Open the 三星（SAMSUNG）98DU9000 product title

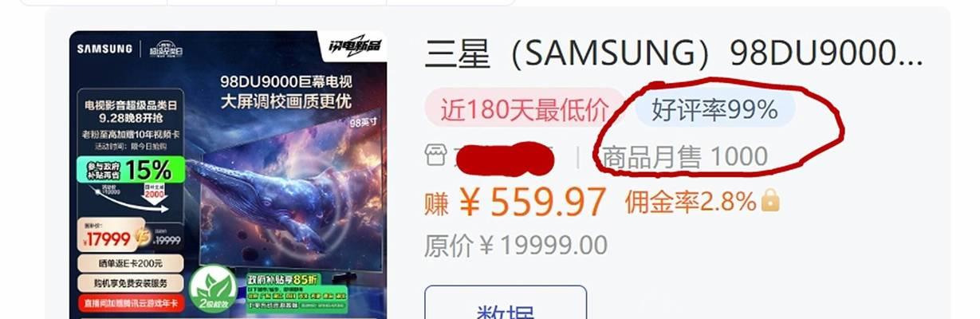(674, 53)
